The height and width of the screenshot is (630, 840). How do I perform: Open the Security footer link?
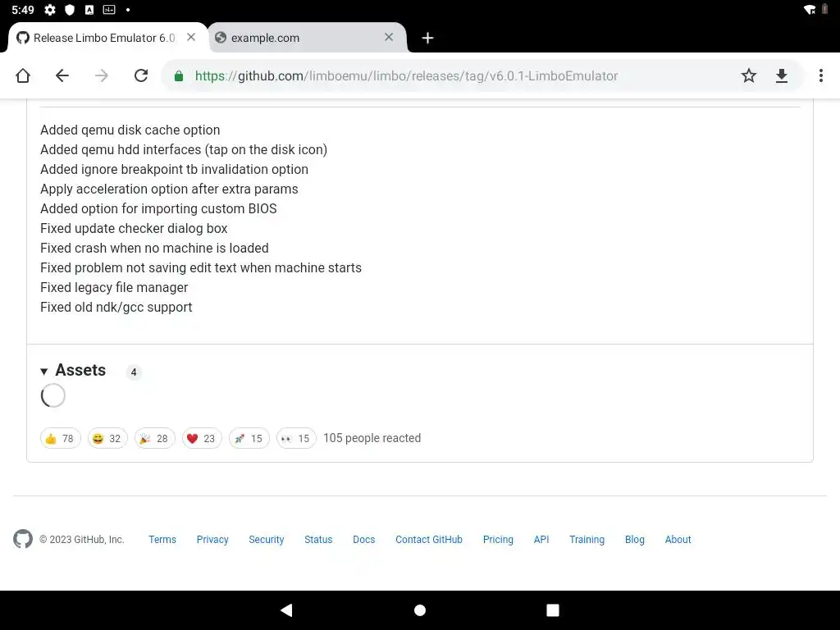(x=267, y=540)
